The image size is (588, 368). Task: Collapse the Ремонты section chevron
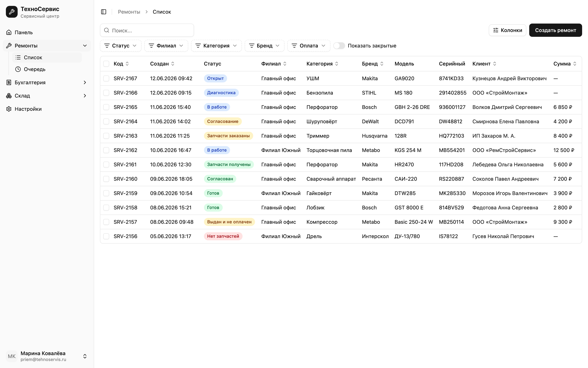[x=85, y=45]
